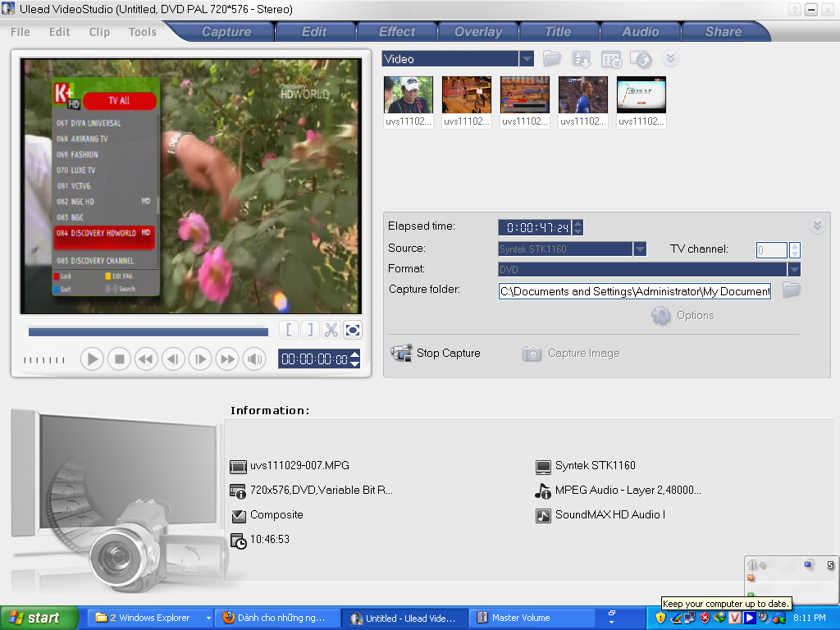840x630 pixels.
Task: Open the Tools menu
Action: (x=143, y=32)
